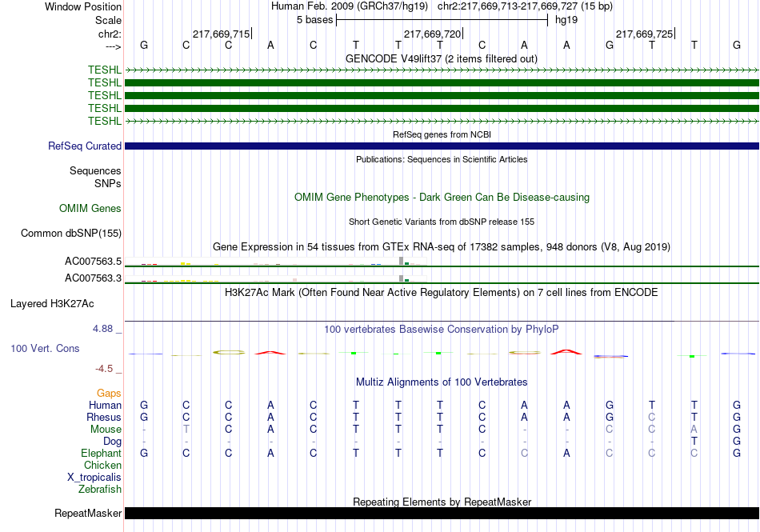Viewport: 760px width, 532px height.
Task: Click the Gaps alignment label
Action: click(x=109, y=394)
